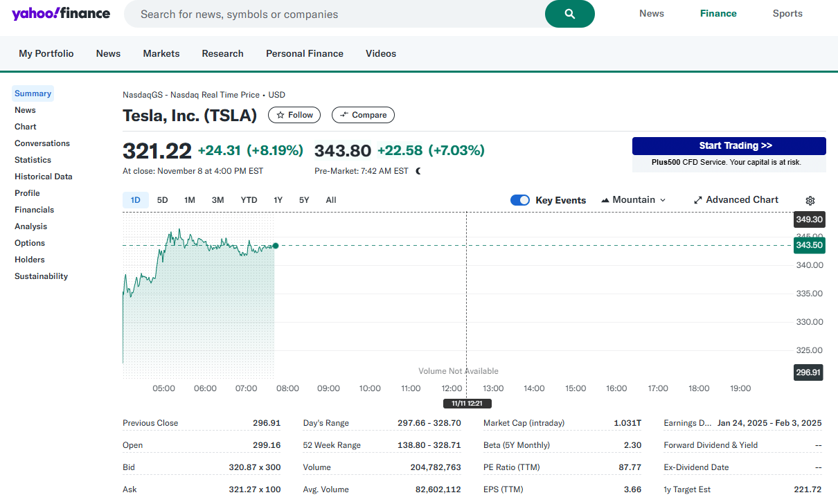Open the Videos menu
This screenshot has width=838, height=504.
(381, 53)
